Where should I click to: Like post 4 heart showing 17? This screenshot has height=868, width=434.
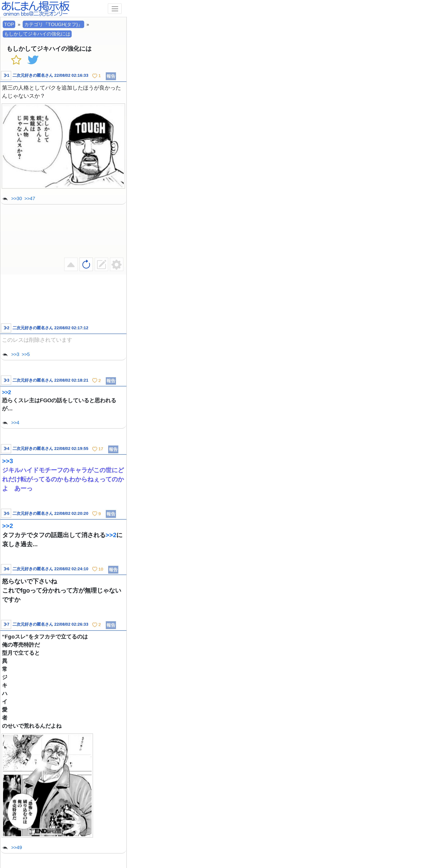click(x=95, y=449)
